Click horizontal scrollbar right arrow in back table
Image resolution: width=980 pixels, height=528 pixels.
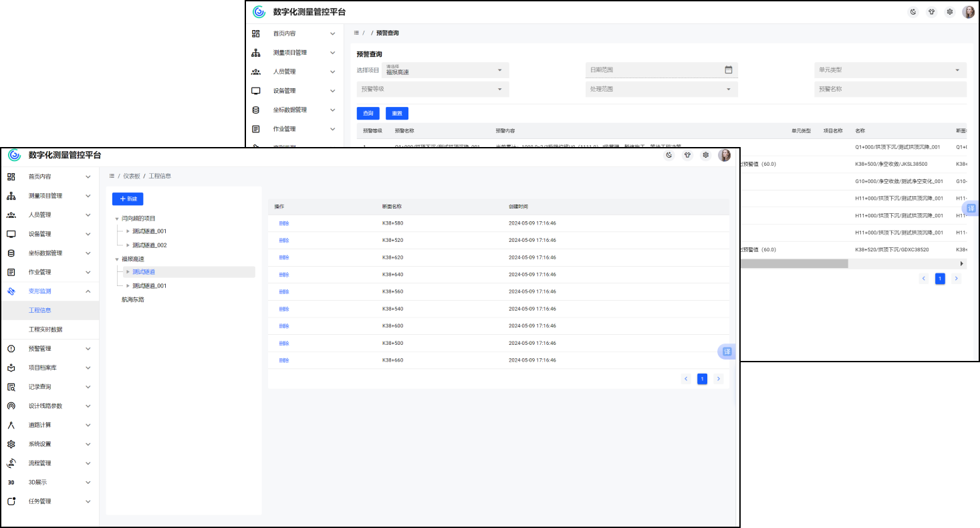pyautogui.click(x=962, y=263)
